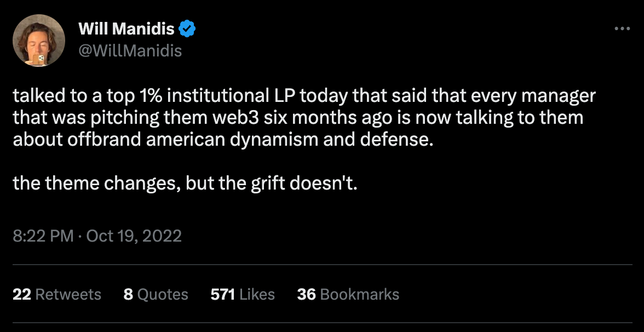Click the Oct 19, 2022 date
This screenshot has width=644, height=332.
pyautogui.click(x=134, y=236)
